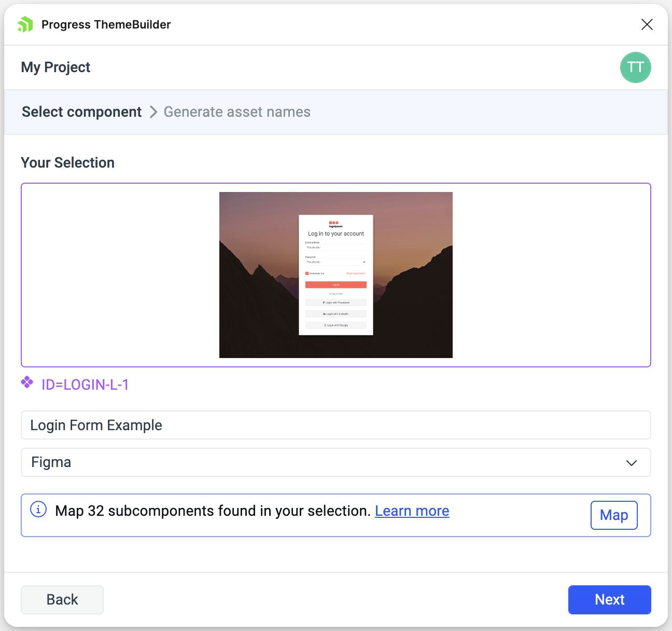Click the chevron on the Figma selector
Image resolution: width=672 pixels, height=631 pixels.
(632, 462)
